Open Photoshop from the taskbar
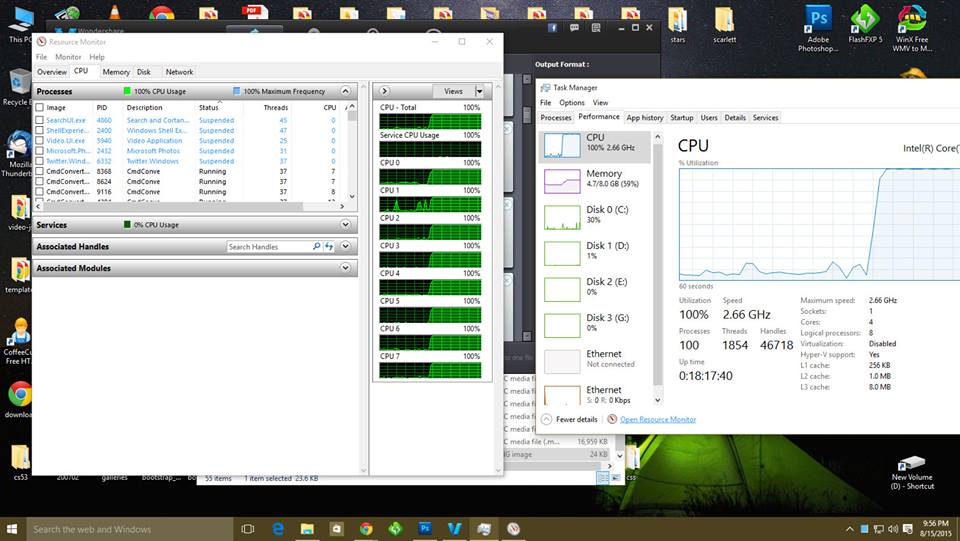The image size is (960, 541). pos(425,528)
